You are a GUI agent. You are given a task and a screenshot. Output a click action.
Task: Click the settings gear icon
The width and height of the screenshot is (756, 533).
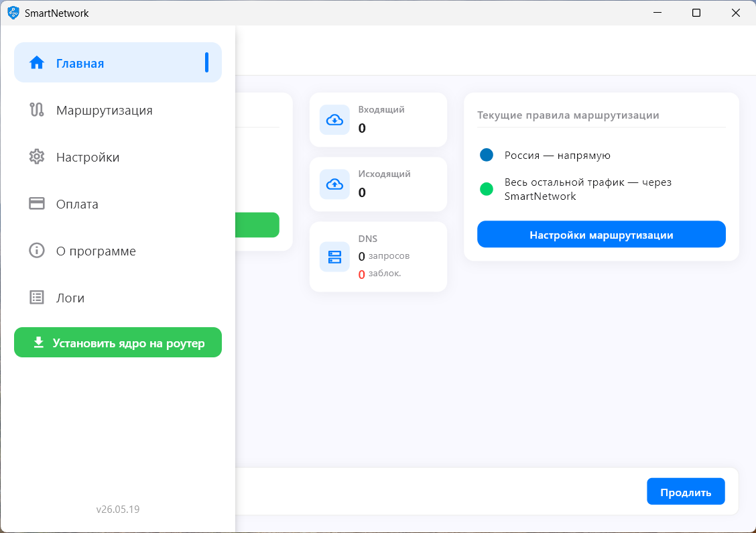[37, 157]
